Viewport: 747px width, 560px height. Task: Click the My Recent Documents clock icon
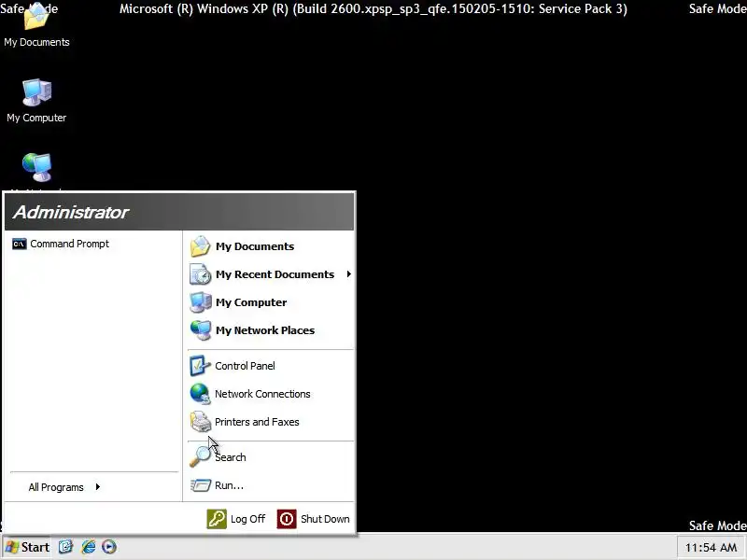(x=200, y=274)
